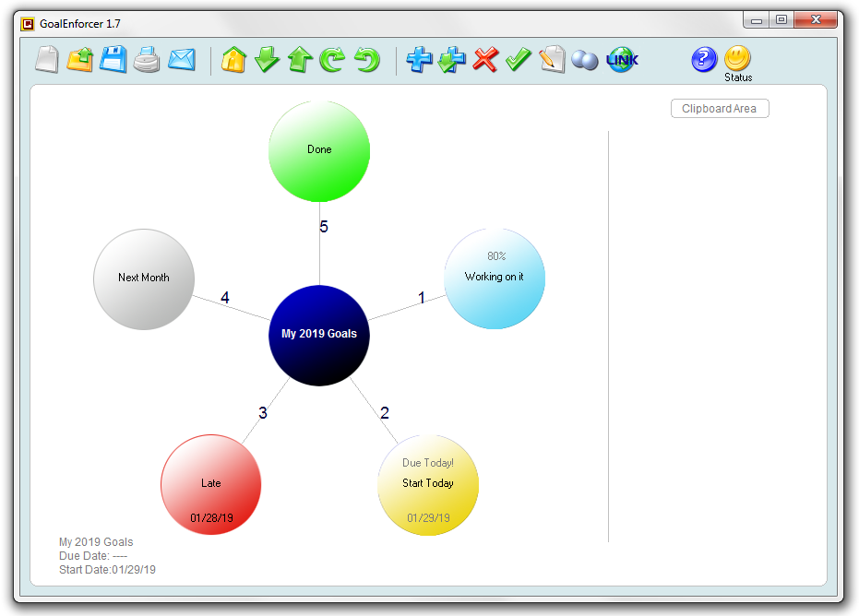Open help with the blue question mark
This screenshot has height=616, width=859.
click(x=704, y=60)
